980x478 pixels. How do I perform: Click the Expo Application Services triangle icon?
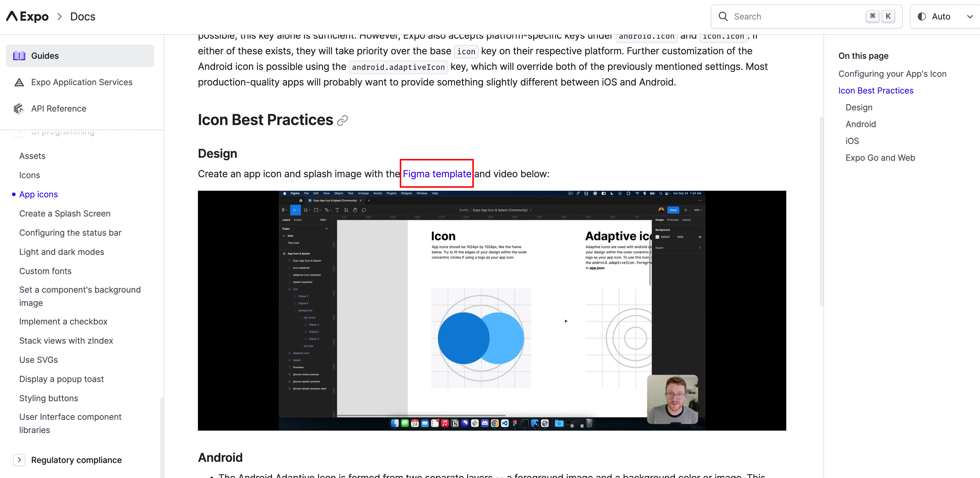click(19, 82)
